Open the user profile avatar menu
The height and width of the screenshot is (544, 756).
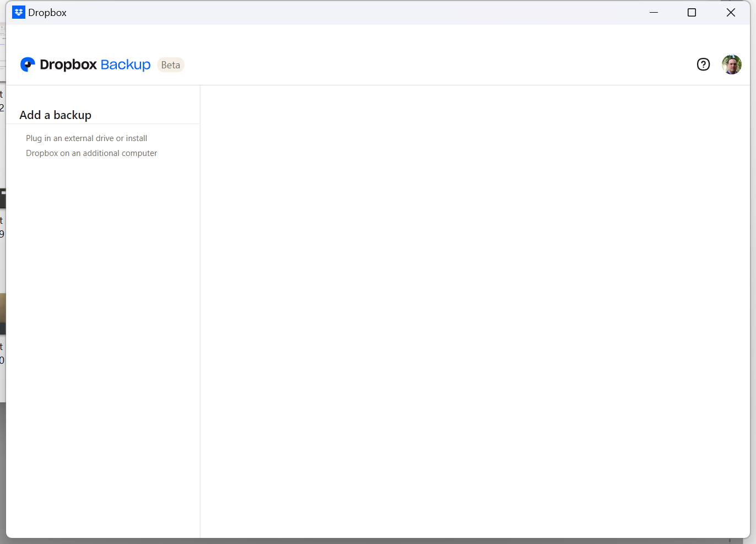(732, 64)
